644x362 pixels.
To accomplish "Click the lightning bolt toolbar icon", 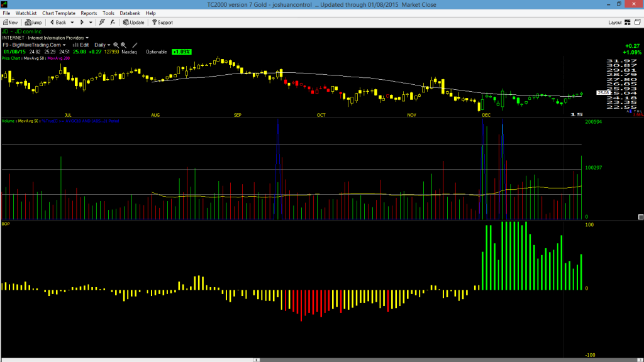I will 102,23.
